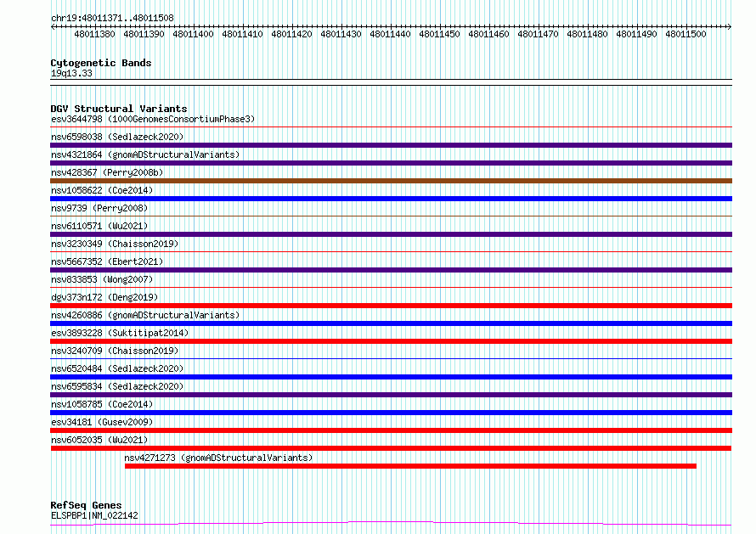756x534 pixels.
Task: Click ruler position 48011420
Action: click(291, 34)
